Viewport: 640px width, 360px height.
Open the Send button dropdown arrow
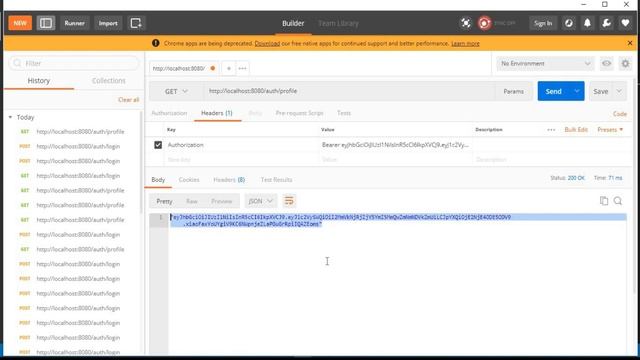[577, 91]
